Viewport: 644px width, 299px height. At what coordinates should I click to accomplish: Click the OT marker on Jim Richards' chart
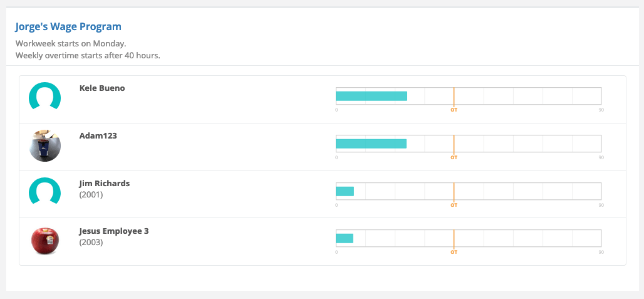coord(454,206)
